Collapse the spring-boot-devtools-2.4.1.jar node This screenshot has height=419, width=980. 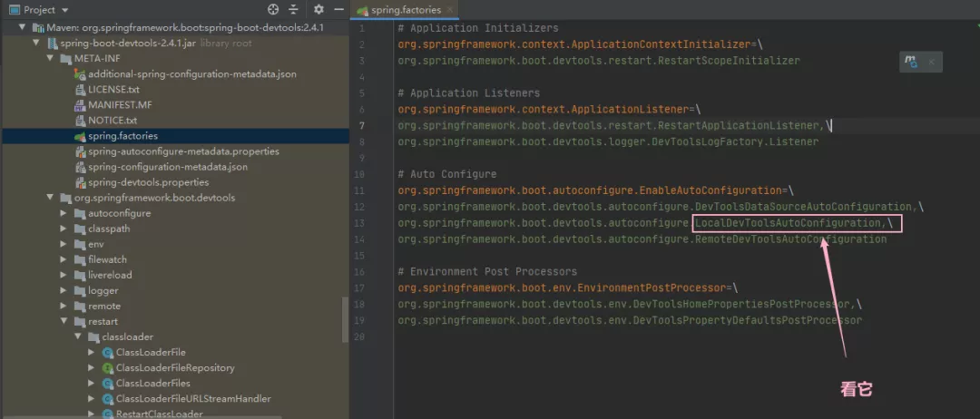tap(36, 44)
